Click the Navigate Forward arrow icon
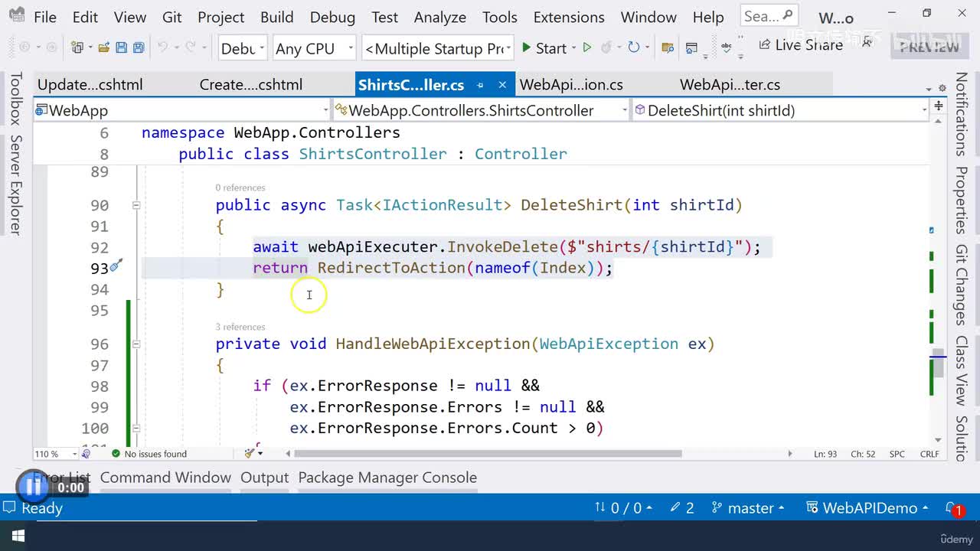 pos(51,47)
